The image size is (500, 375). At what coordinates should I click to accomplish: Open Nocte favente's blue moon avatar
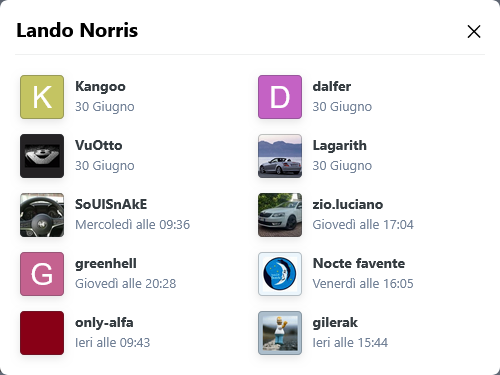(x=280, y=274)
